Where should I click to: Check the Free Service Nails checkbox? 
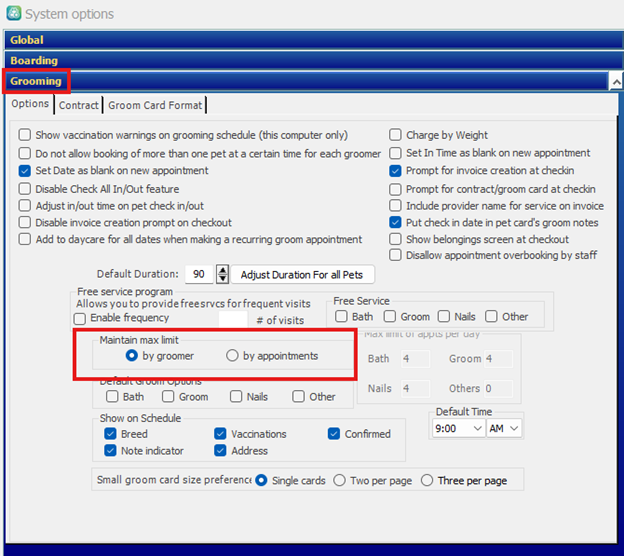tap(444, 316)
